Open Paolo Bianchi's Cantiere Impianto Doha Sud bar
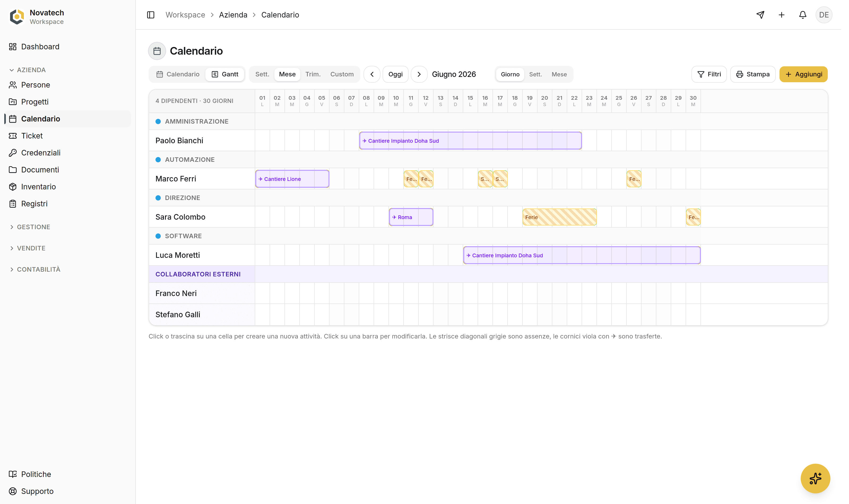Viewport: 849px width, 504px height. [x=470, y=141]
